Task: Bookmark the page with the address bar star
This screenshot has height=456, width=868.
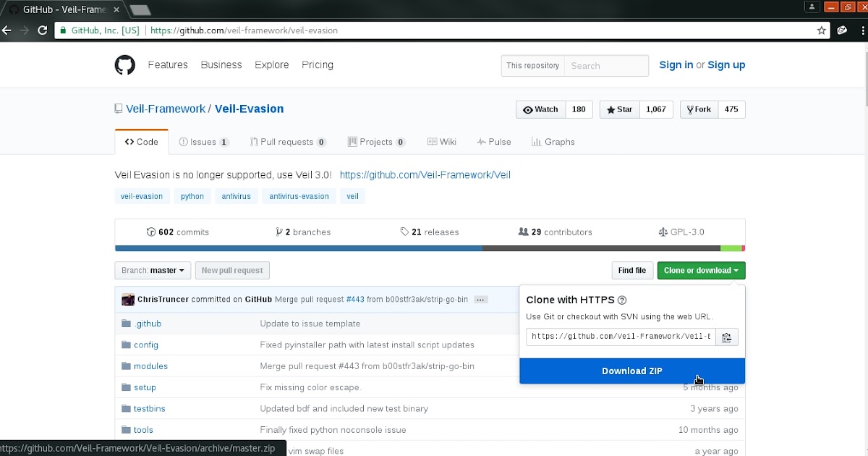Action: point(823,30)
